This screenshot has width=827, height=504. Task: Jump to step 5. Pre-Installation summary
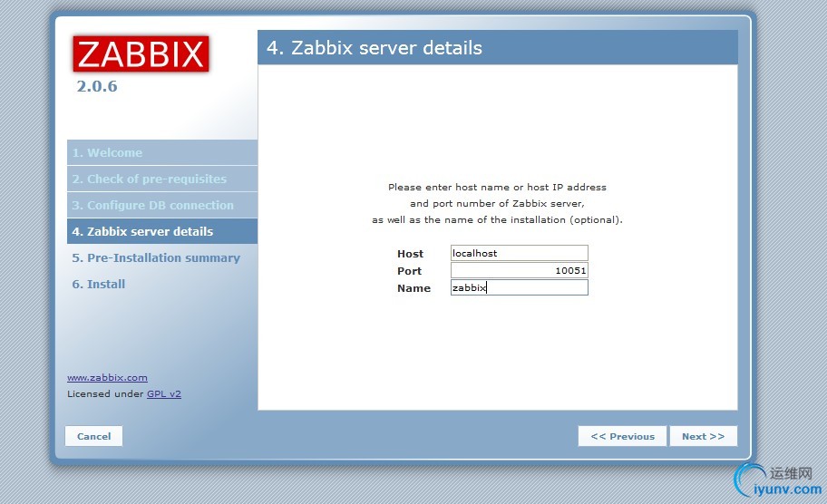(x=156, y=257)
